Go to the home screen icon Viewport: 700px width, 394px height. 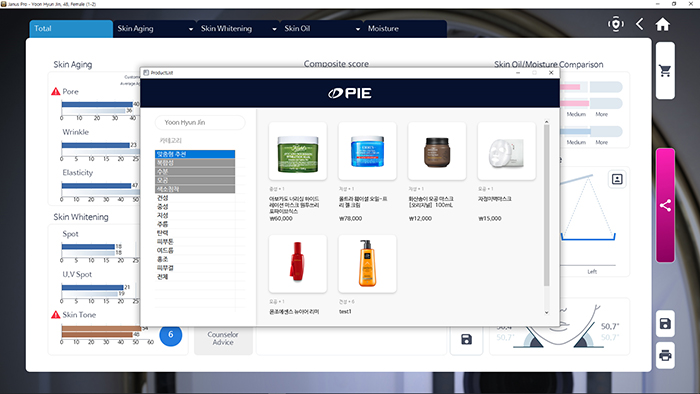[x=662, y=24]
